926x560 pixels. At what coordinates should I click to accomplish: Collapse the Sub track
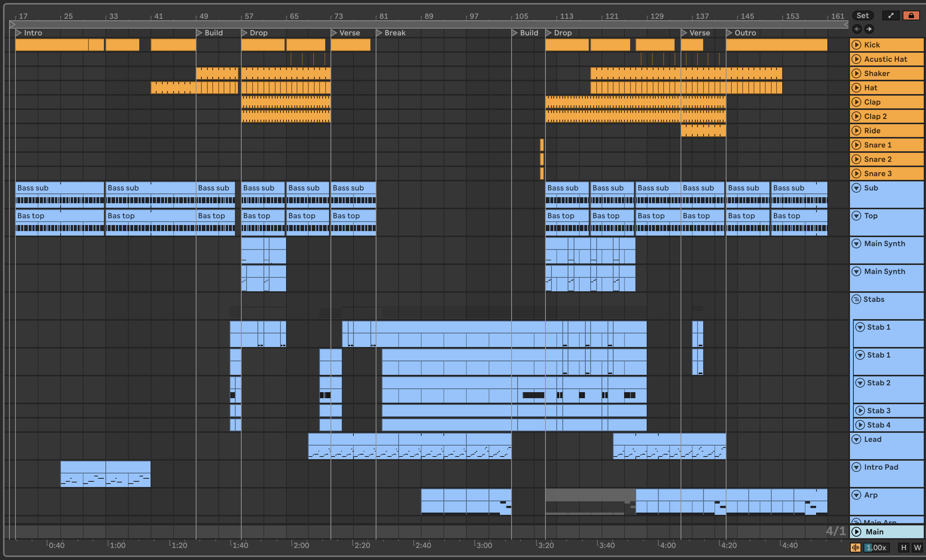point(856,188)
